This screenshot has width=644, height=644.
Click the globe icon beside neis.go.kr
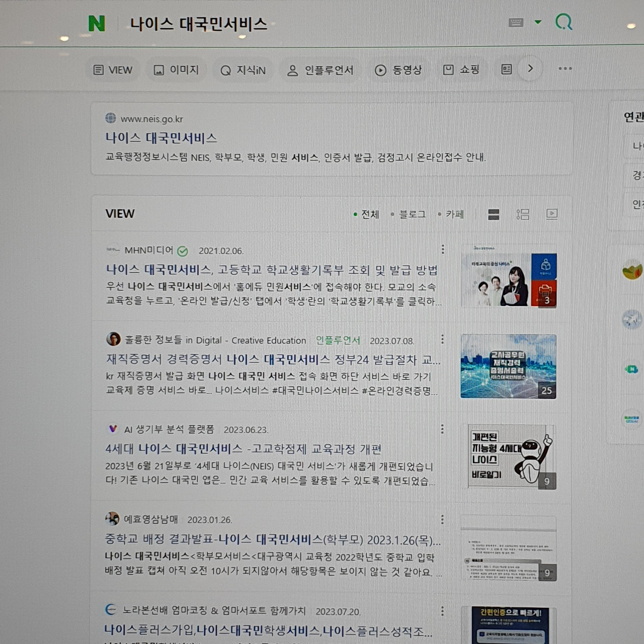pyautogui.click(x=111, y=118)
